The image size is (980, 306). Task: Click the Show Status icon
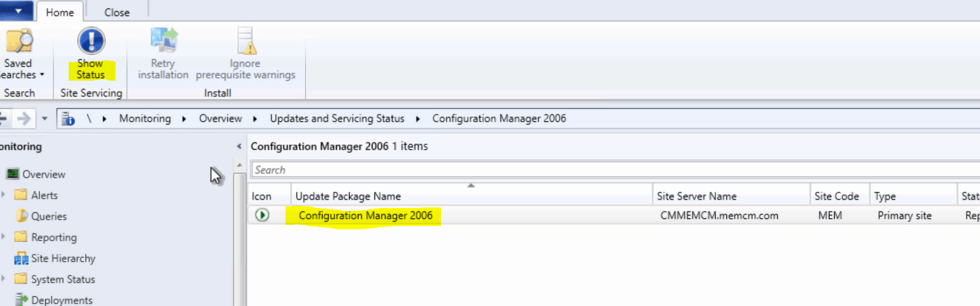[x=91, y=41]
